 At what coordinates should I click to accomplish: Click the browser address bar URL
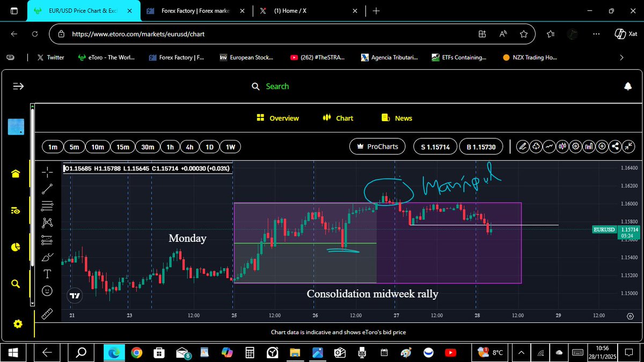tap(138, 34)
